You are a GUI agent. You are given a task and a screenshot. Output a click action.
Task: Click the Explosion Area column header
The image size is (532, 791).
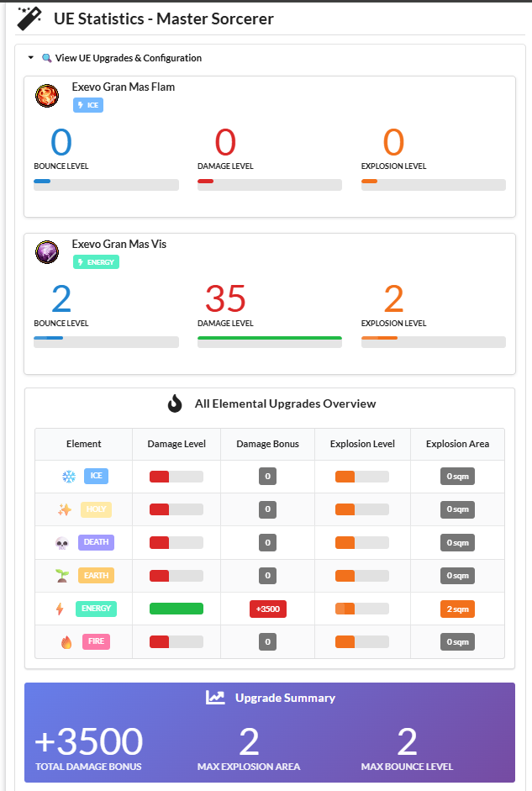[x=457, y=444]
